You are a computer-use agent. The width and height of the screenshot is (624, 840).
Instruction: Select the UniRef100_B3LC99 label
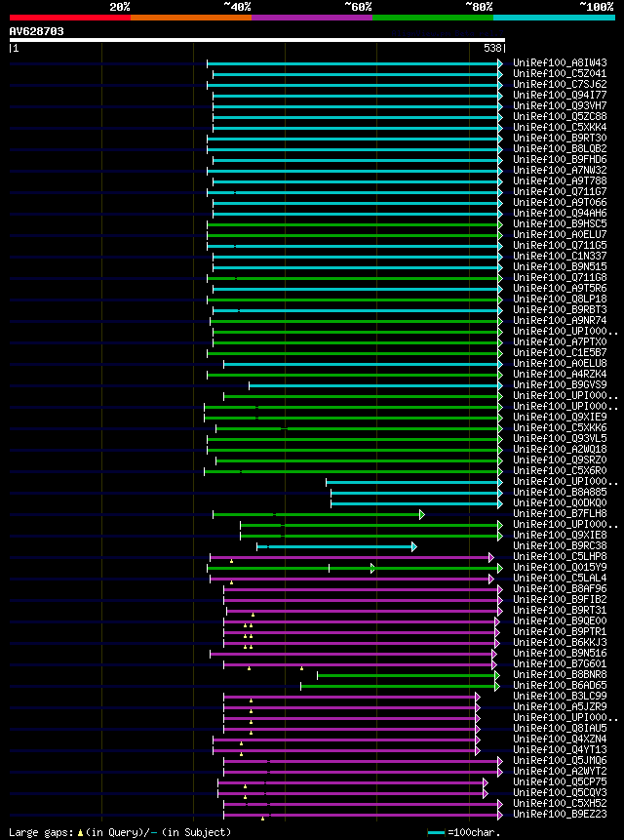[x=560, y=697]
